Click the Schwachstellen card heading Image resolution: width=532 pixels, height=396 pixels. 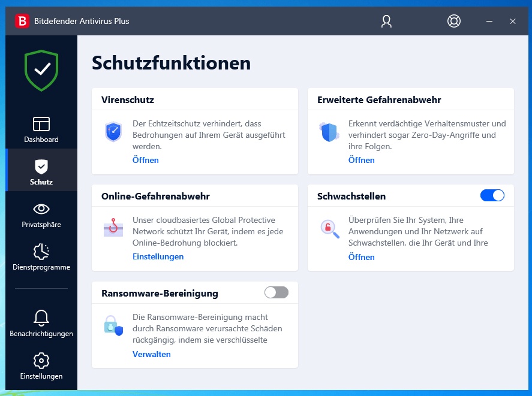point(351,197)
